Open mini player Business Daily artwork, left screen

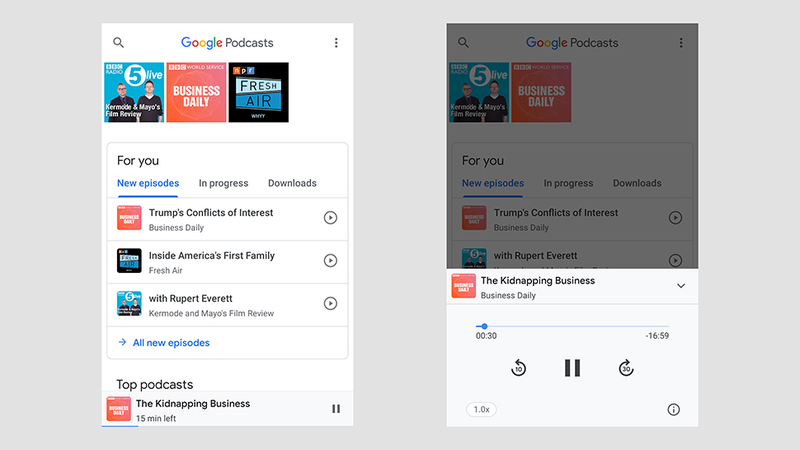pos(118,409)
